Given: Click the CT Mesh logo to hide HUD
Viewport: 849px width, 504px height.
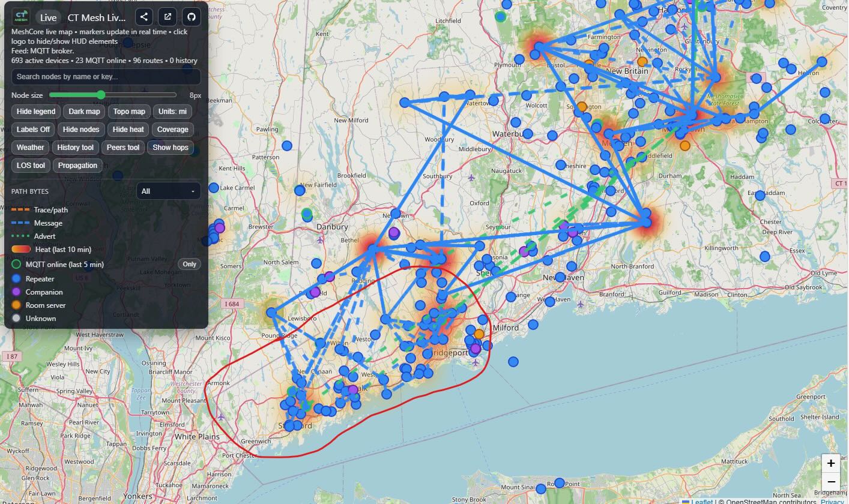Looking at the screenshot, I should pyautogui.click(x=21, y=17).
